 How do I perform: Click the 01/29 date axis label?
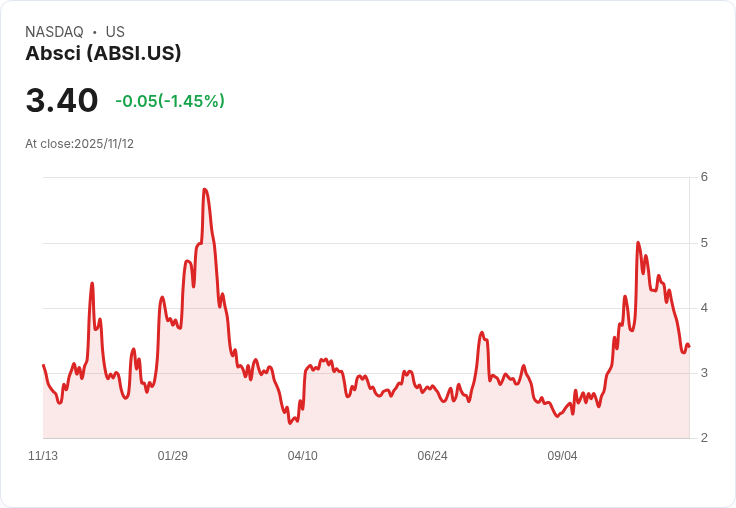coord(173,456)
